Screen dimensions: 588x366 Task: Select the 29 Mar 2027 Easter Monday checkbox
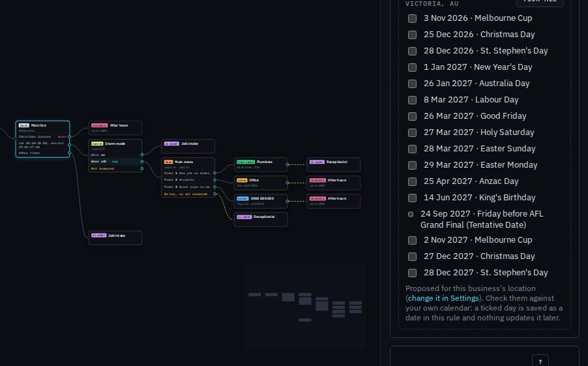click(x=412, y=166)
